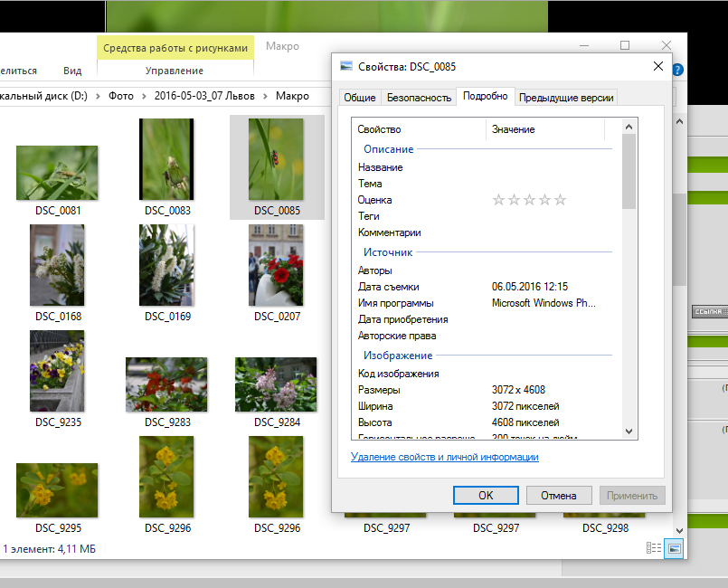
Task: Open the Управление ribbon tab
Action: pos(174,71)
